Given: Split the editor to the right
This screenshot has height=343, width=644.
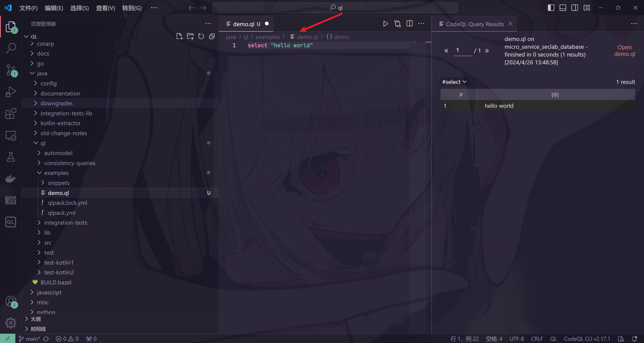Looking at the screenshot, I should click(x=410, y=24).
